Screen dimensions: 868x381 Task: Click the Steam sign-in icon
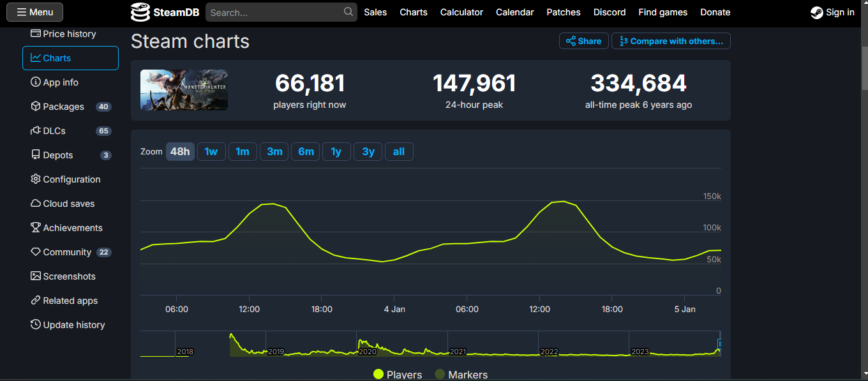[x=816, y=12]
